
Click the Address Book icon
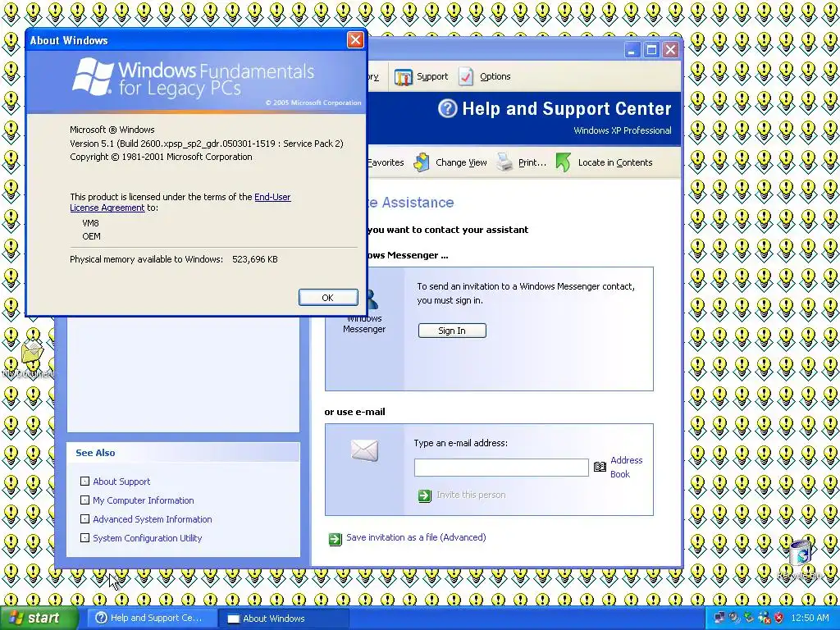click(600, 467)
